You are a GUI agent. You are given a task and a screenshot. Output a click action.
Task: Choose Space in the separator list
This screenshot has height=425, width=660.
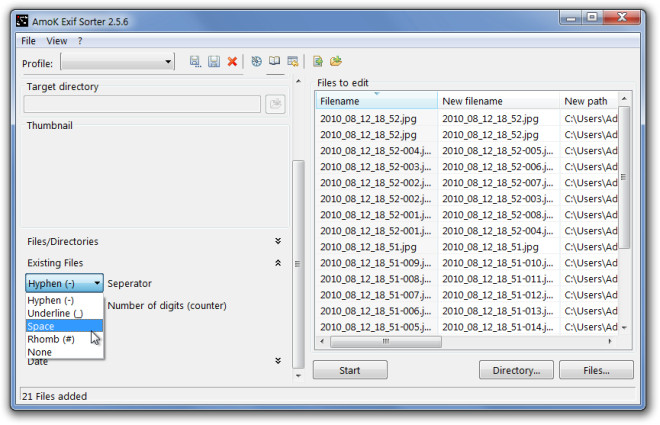pyautogui.click(x=64, y=326)
